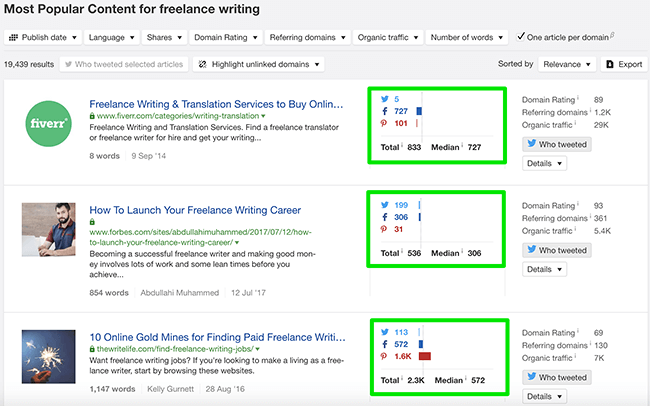Toggle the One article per domain checkbox
The image size is (650, 406).
(x=521, y=38)
